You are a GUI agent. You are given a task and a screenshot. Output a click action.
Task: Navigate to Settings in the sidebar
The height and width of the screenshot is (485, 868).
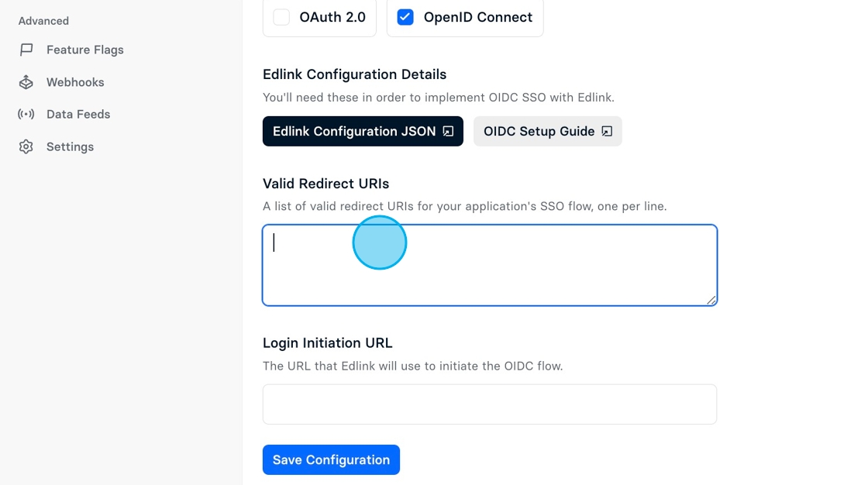point(70,146)
